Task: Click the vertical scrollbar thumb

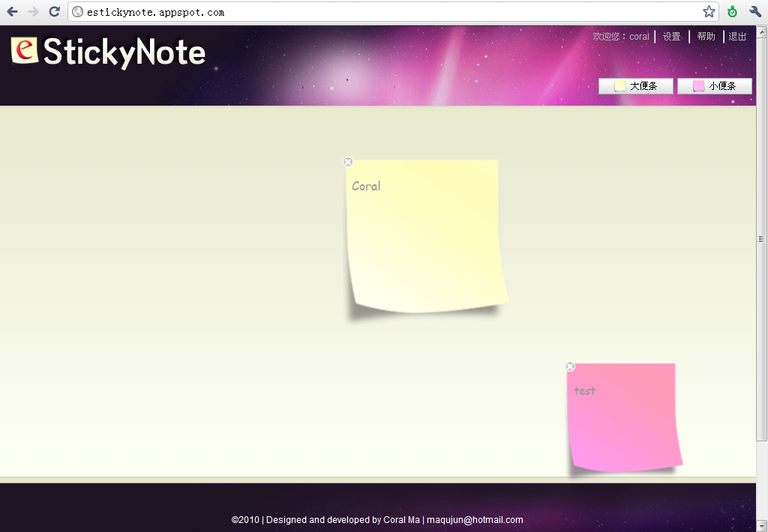Action: pos(762,239)
